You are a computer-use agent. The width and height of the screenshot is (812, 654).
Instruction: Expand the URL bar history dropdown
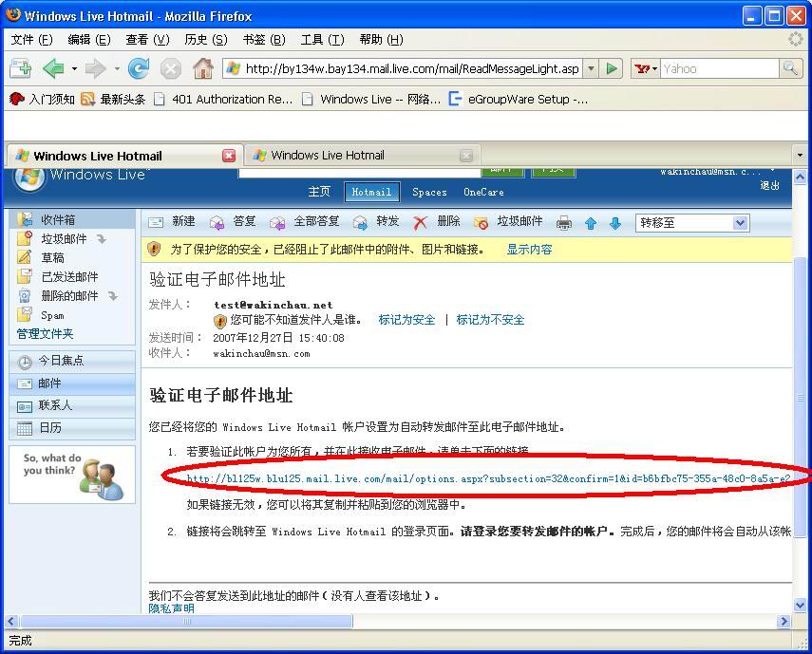tap(591, 68)
